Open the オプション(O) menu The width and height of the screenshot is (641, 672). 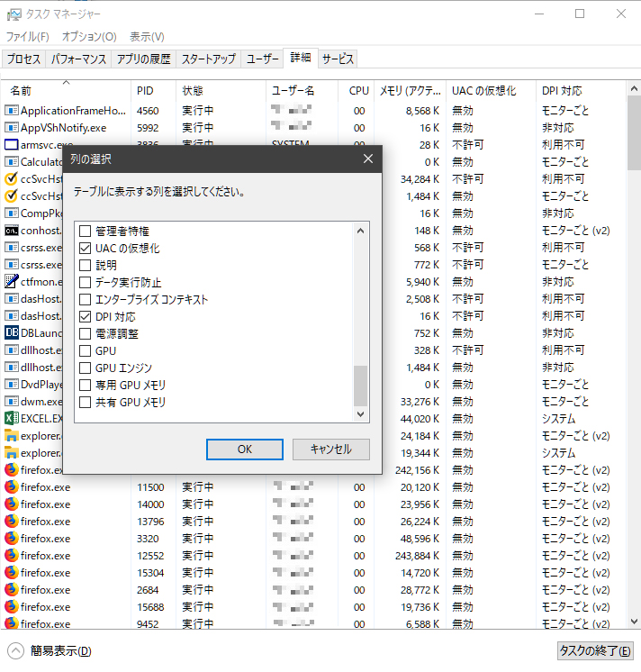point(89,37)
